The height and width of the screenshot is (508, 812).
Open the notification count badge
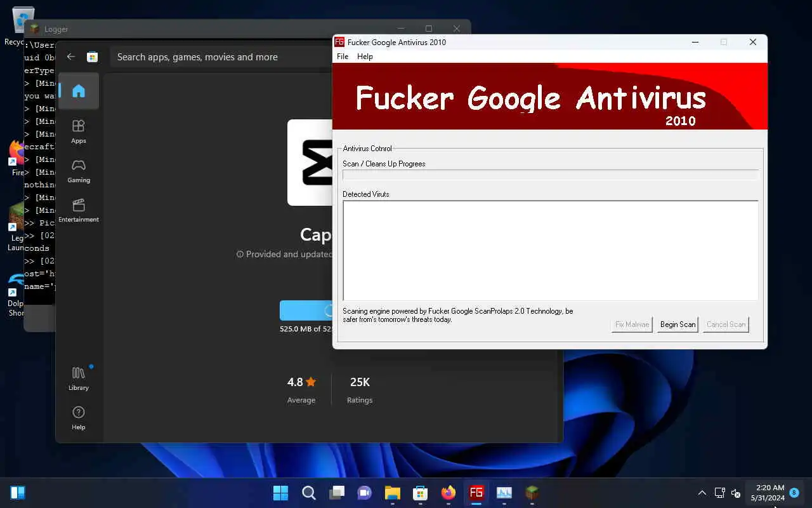pos(794,493)
